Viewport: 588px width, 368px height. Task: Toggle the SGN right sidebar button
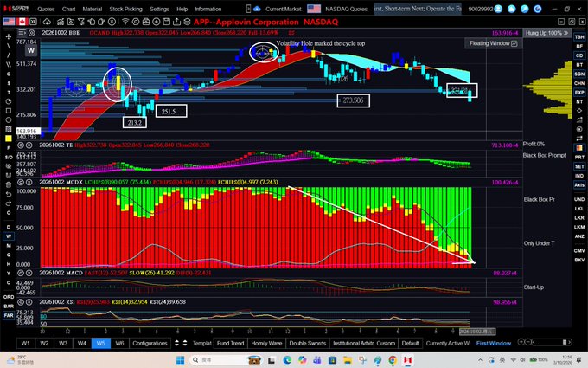click(x=579, y=74)
